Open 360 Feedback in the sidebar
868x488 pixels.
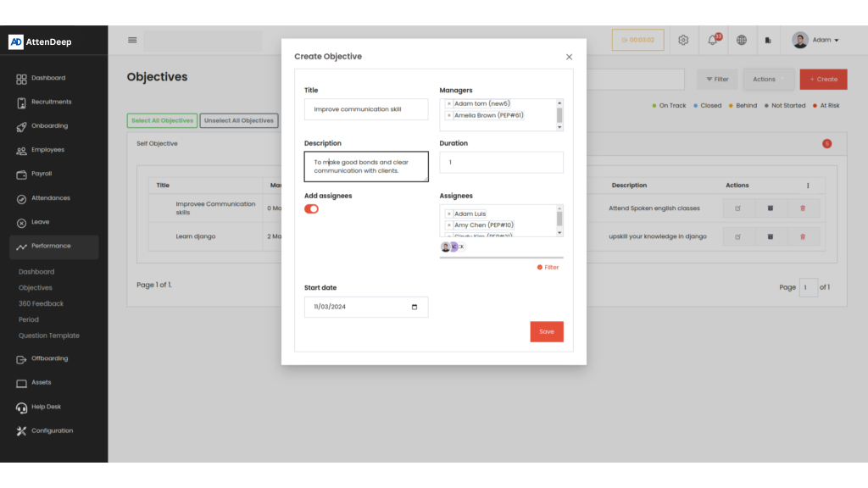click(41, 303)
